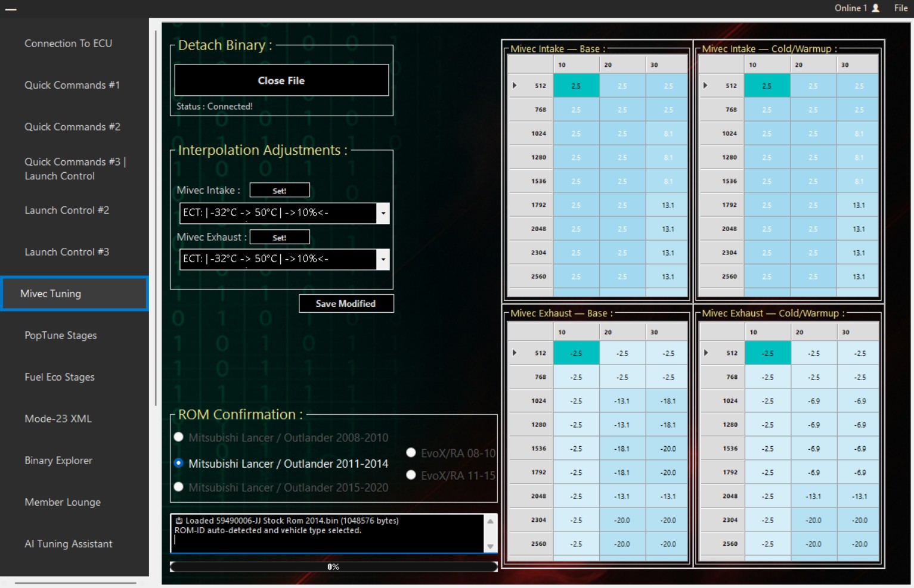
Task: Select row 512 arrow in Mivec Intake Cold/Warmup table
Action: click(x=705, y=86)
